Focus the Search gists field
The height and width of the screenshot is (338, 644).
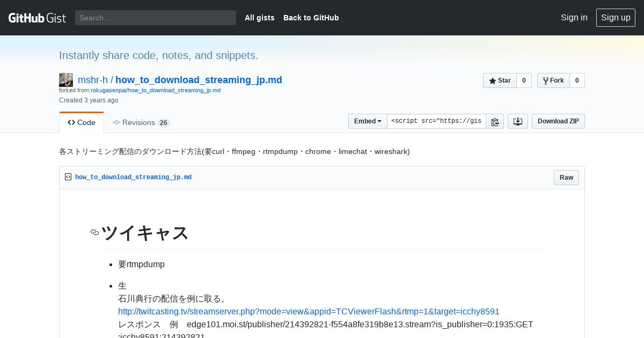156,18
